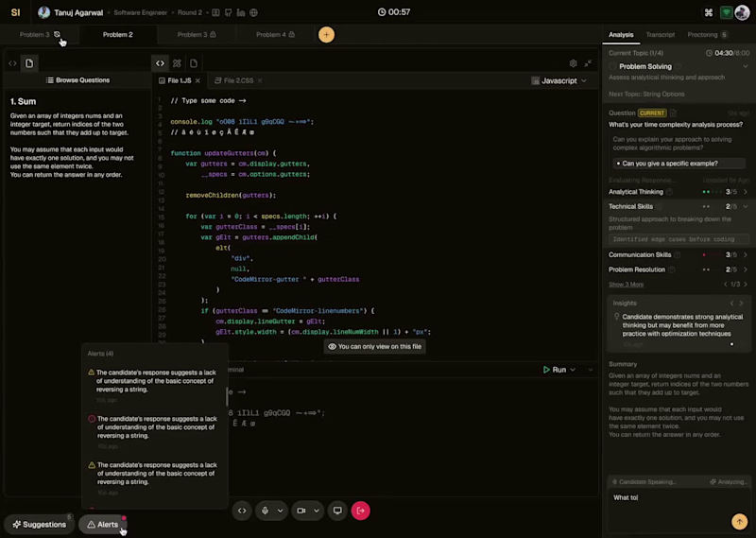This screenshot has height=538, width=756.
Task: Select code editor mode icon above File 1.JS
Action: [160, 63]
